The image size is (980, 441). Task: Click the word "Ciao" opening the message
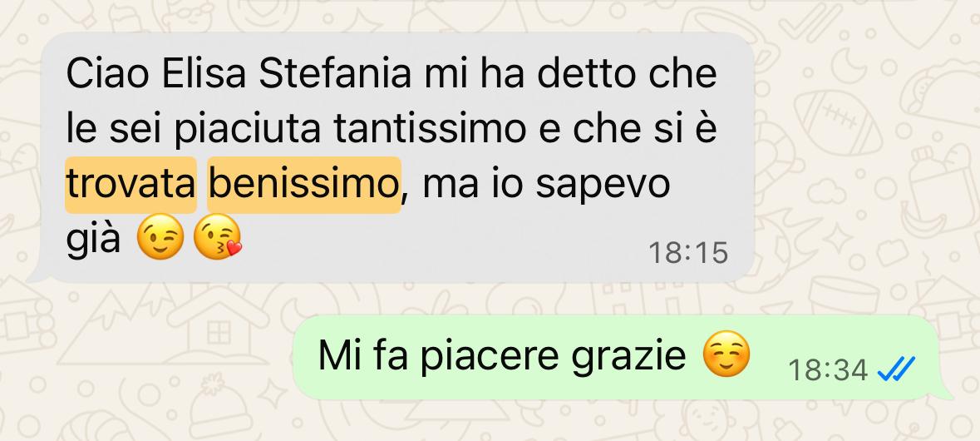[x=107, y=73]
